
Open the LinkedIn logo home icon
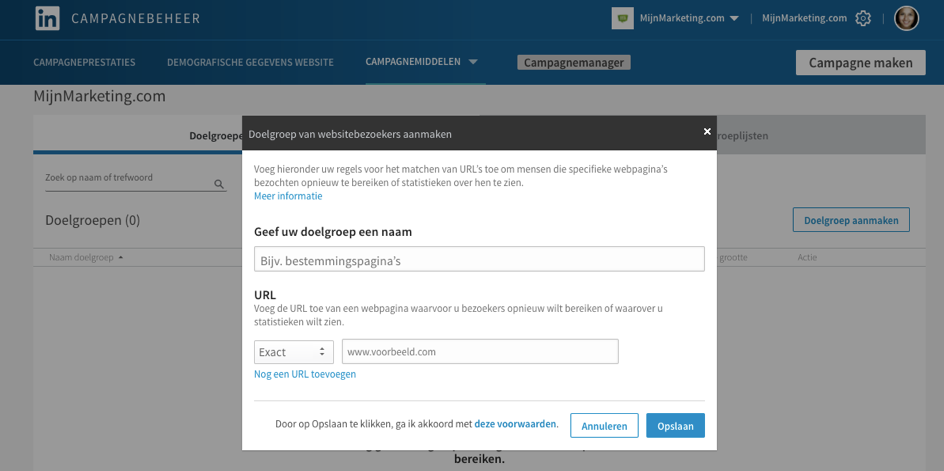pos(47,19)
